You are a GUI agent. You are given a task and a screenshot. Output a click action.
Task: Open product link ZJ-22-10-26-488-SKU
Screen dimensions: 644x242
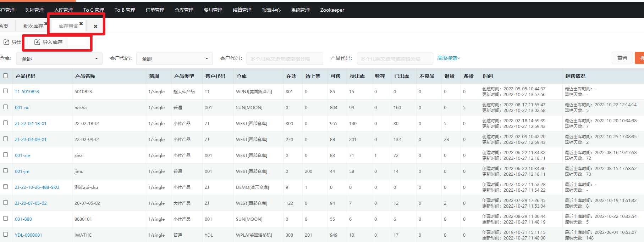(x=37, y=187)
